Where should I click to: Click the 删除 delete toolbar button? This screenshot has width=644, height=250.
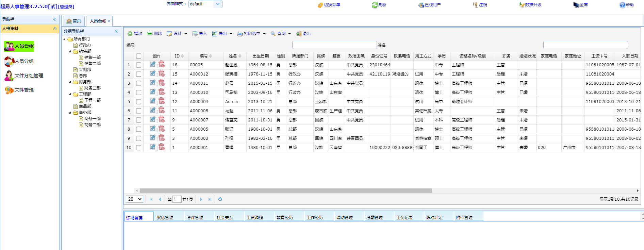coord(154,34)
